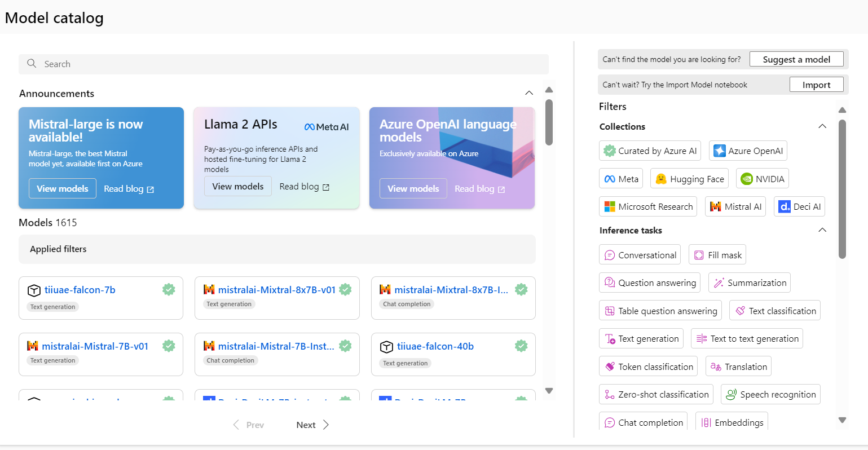
Task: Toggle the Curated by Azure AI filter
Action: tap(650, 151)
